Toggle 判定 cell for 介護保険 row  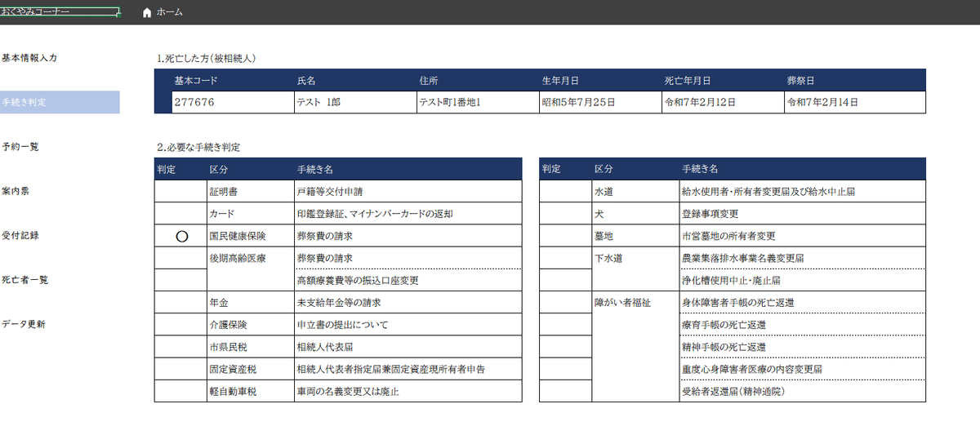(180, 324)
